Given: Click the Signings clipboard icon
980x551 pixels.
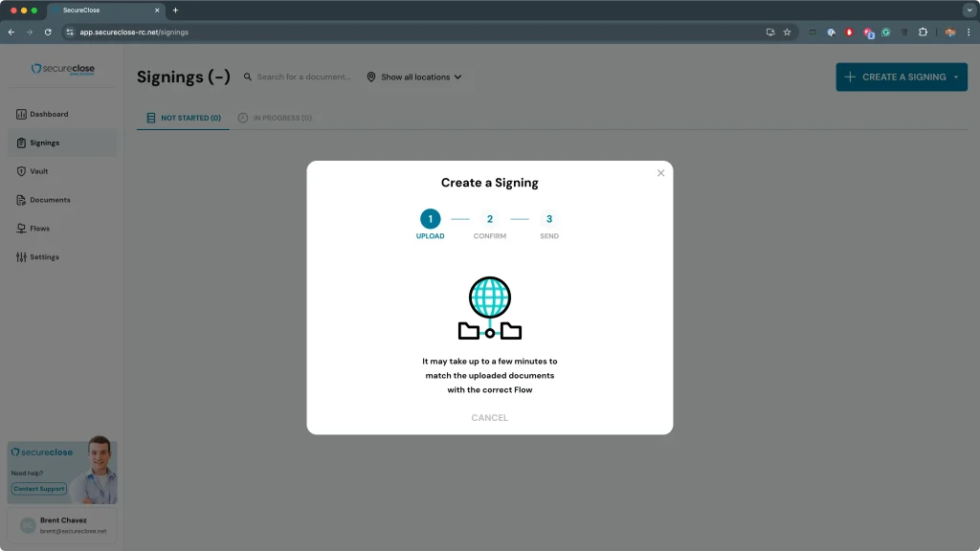Looking at the screenshot, I should (21, 143).
